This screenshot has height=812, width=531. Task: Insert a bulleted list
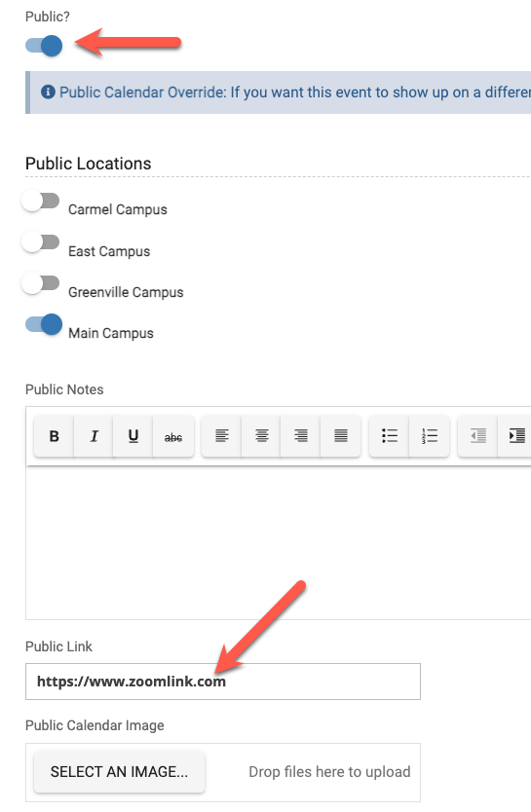tap(390, 436)
